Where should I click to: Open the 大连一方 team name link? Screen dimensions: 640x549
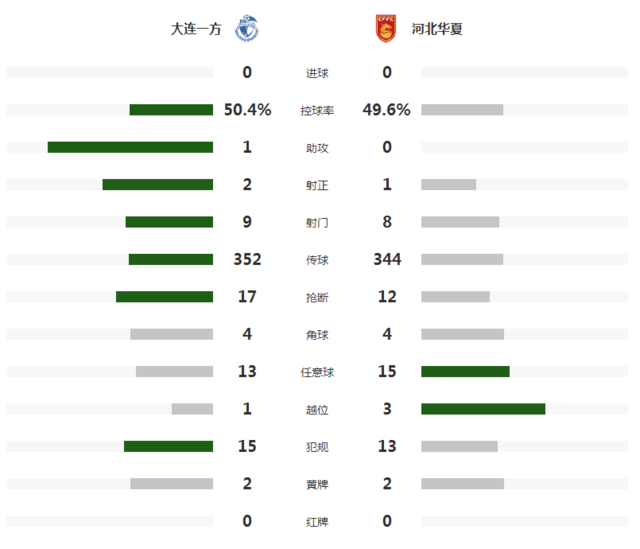pos(196,29)
